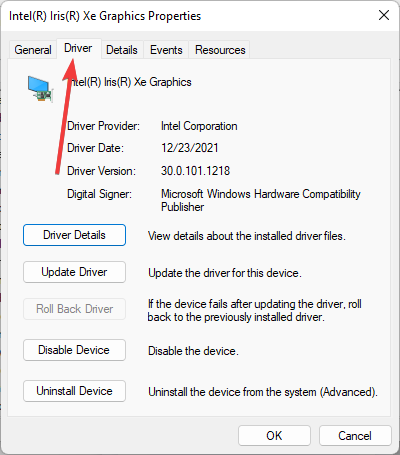Click Uninstall Device button
Viewport: 400px width, 455px height.
74,391
